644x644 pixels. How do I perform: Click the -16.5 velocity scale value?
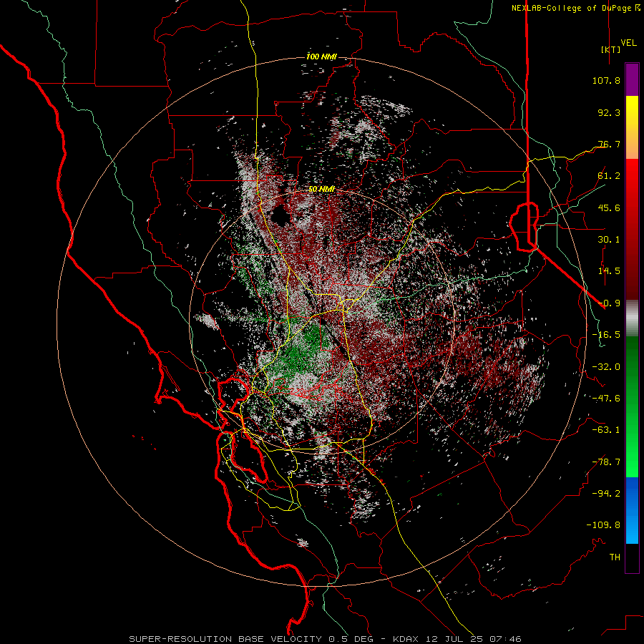pos(606,335)
